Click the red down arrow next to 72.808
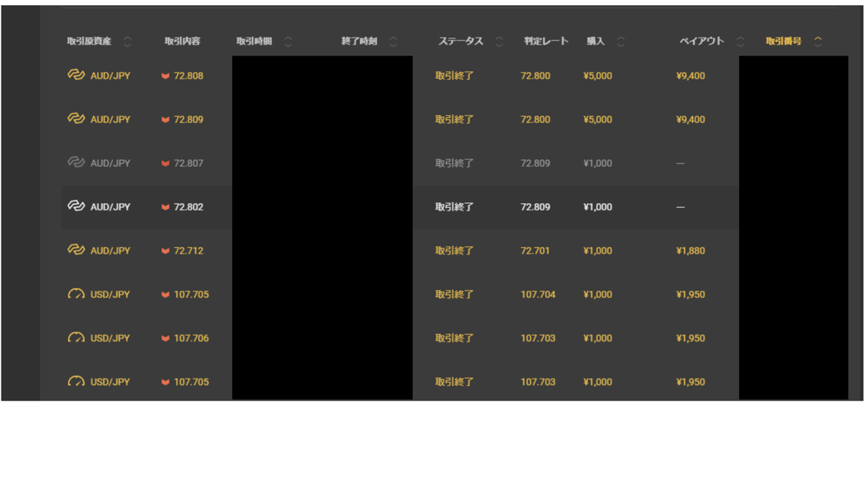868x488 pixels. pos(166,76)
